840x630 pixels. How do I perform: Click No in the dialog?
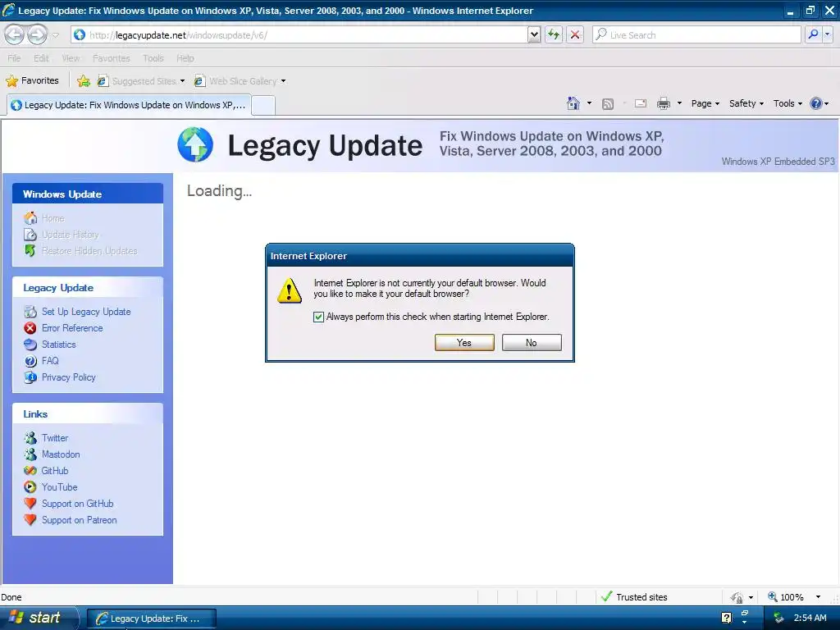coord(532,342)
